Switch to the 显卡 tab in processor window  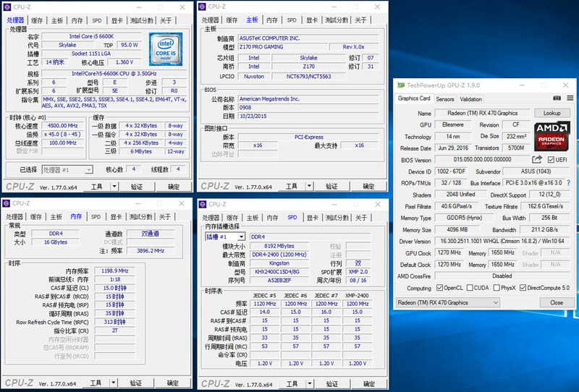[117, 20]
